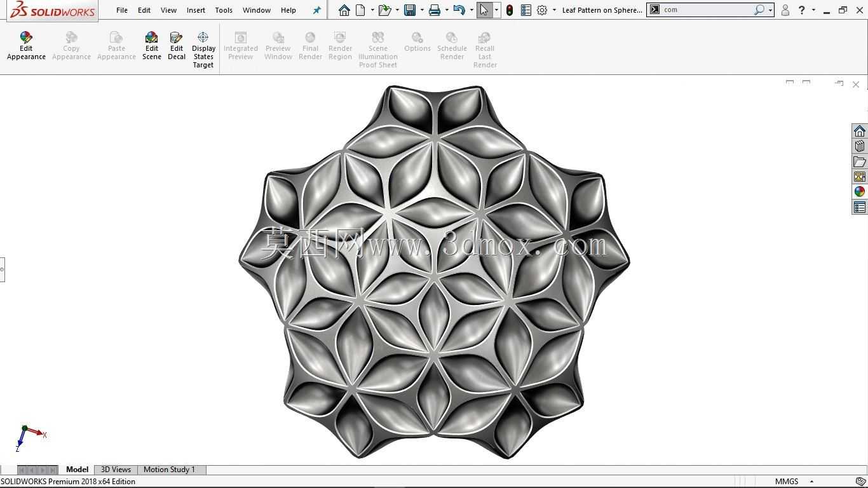Open the Tools menu

click(224, 10)
